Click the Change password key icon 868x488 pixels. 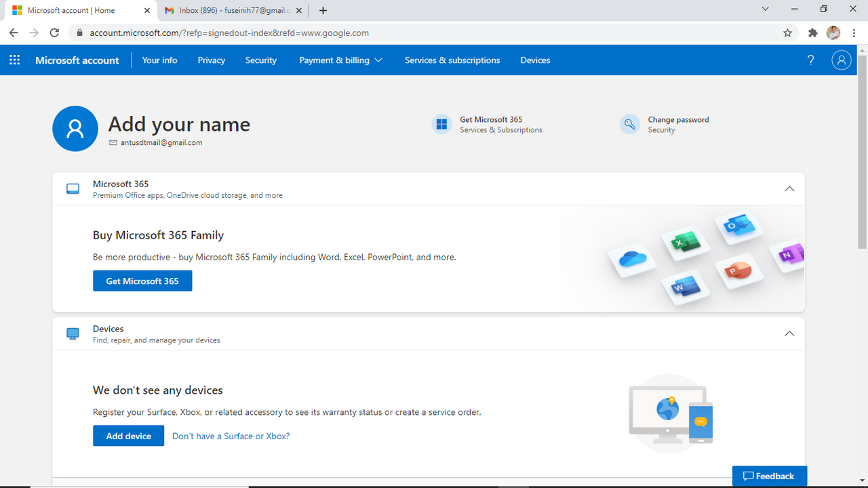pos(629,124)
